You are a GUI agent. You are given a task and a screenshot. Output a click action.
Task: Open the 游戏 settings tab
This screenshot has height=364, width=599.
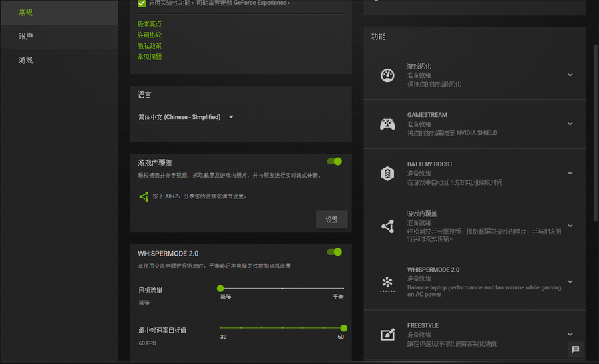pyautogui.click(x=59, y=60)
